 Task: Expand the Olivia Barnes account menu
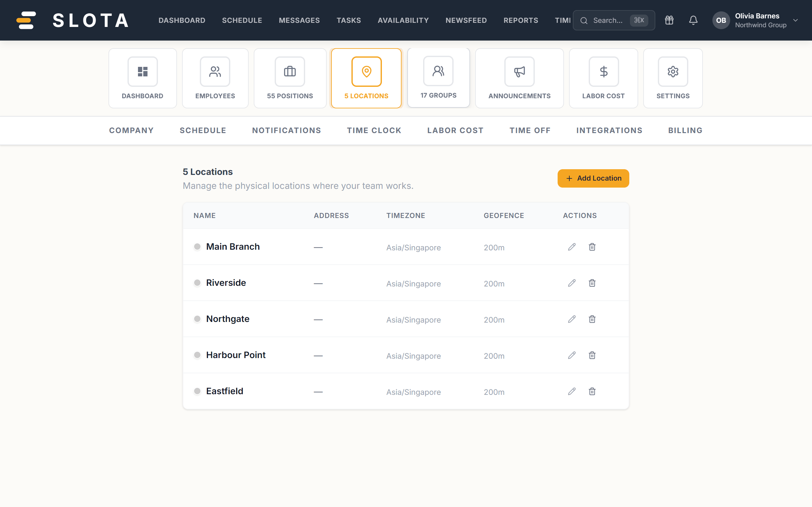tap(795, 20)
